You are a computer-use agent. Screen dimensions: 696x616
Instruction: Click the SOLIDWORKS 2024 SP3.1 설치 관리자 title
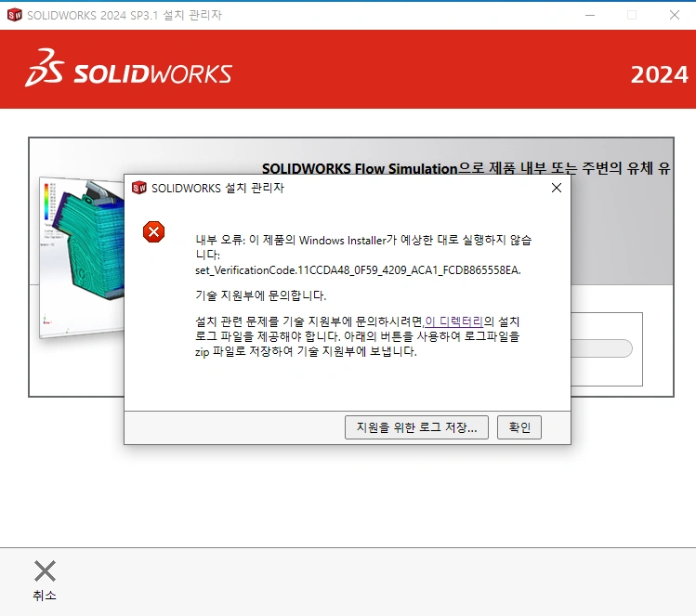(125, 15)
